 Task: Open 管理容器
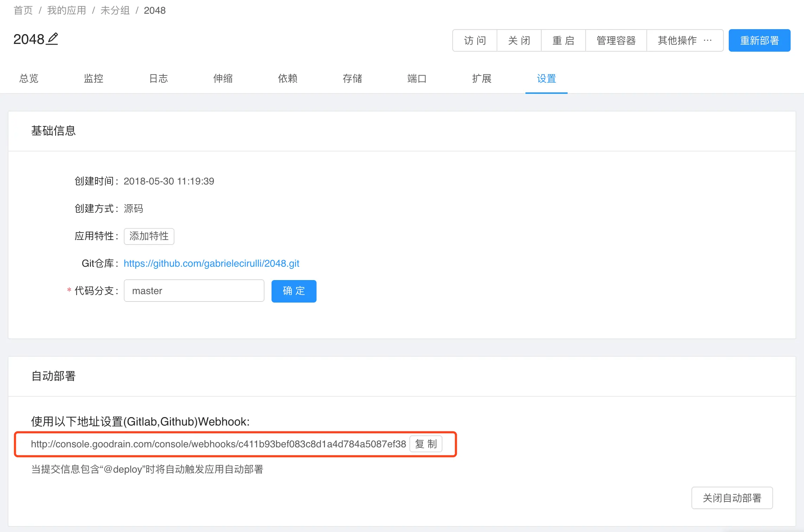pyautogui.click(x=616, y=40)
